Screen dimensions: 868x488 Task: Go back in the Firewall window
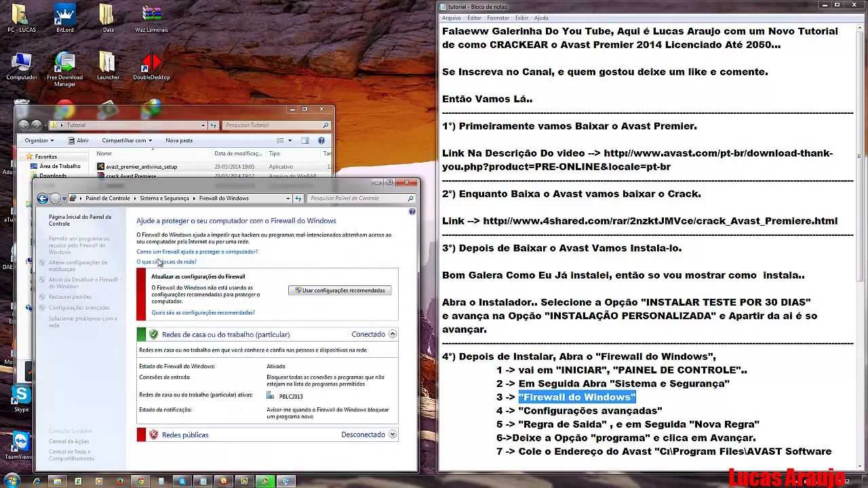click(x=43, y=199)
